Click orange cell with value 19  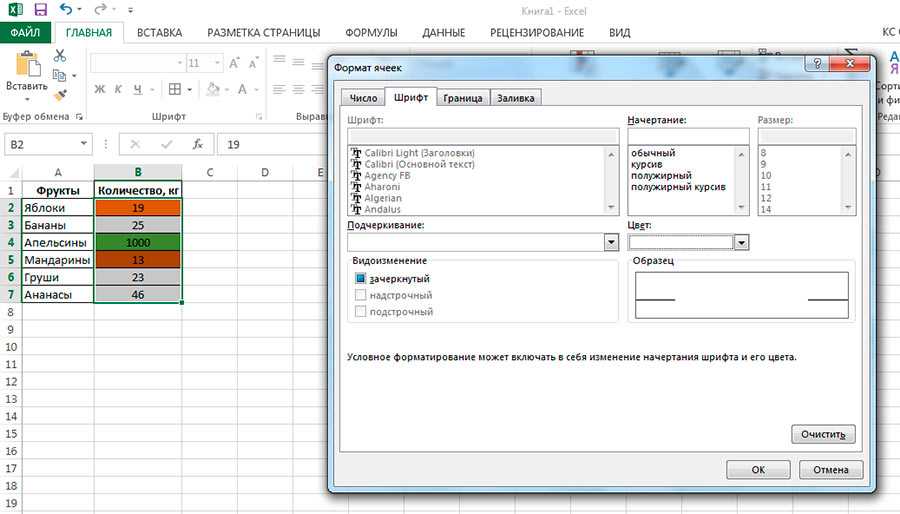(138, 208)
